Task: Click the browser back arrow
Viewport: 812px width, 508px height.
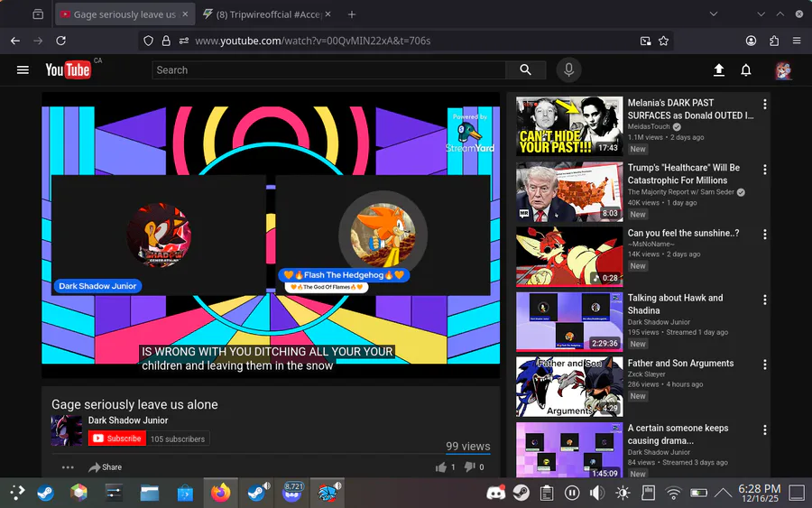Action: 15,41
